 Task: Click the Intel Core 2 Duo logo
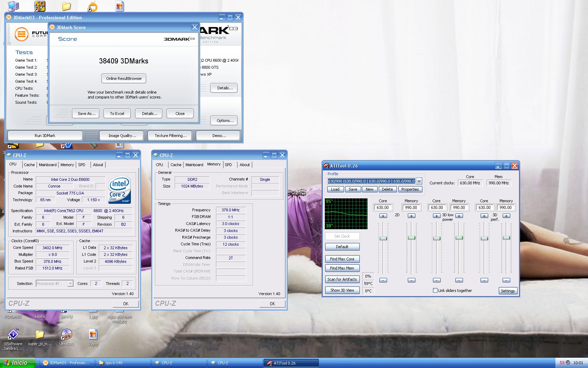[x=120, y=190]
